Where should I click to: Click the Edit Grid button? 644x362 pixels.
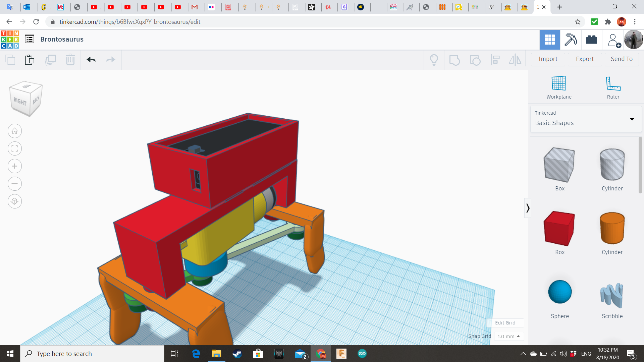[505, 323]
